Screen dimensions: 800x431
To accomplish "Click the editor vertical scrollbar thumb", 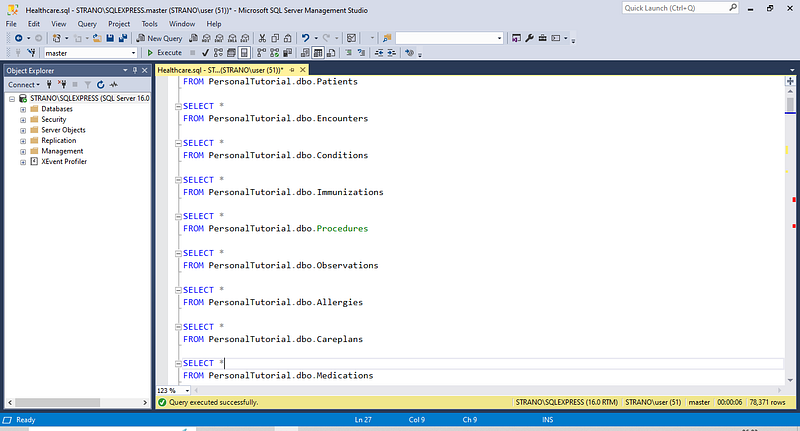I will 790,105.
